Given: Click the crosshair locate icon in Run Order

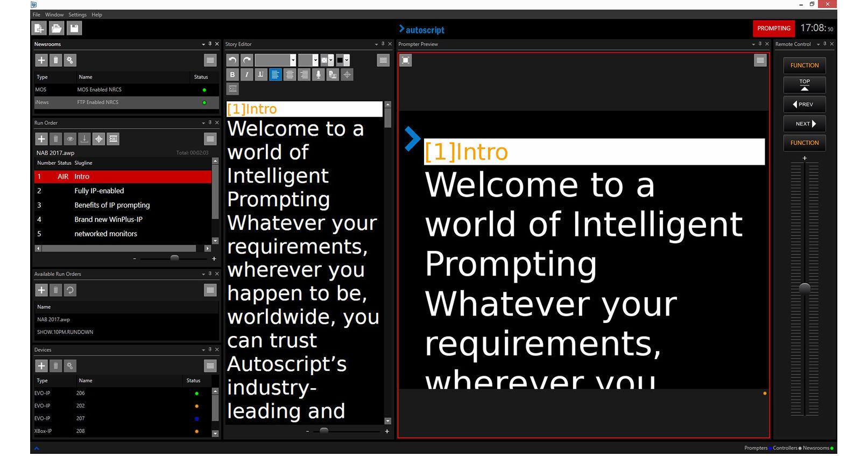Looking at the screenshot, I should point(99,139).
